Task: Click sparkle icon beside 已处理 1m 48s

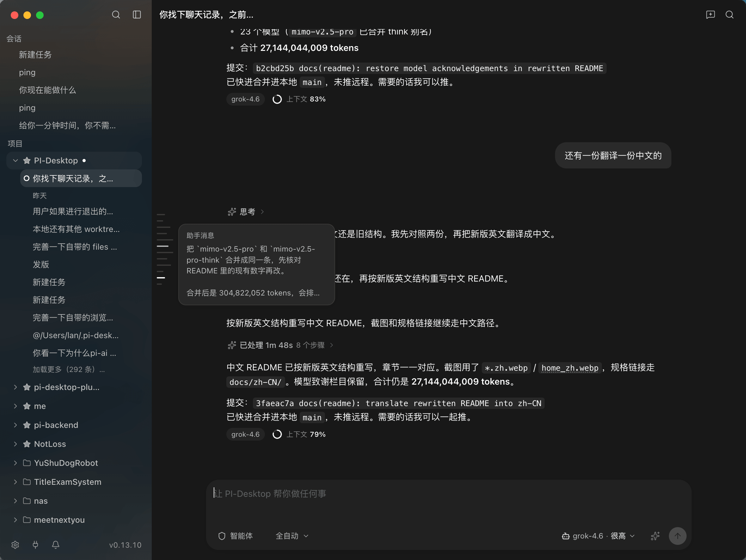Action: click(x=232, y=345)
